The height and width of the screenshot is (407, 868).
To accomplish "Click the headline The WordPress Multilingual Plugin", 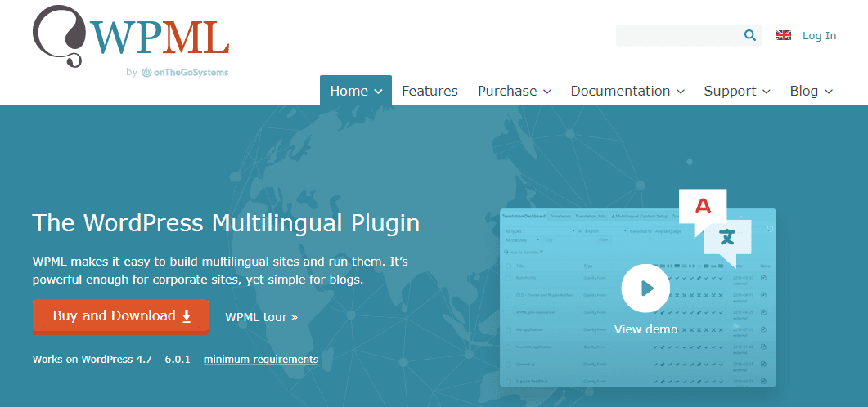I will coord(226,223).
